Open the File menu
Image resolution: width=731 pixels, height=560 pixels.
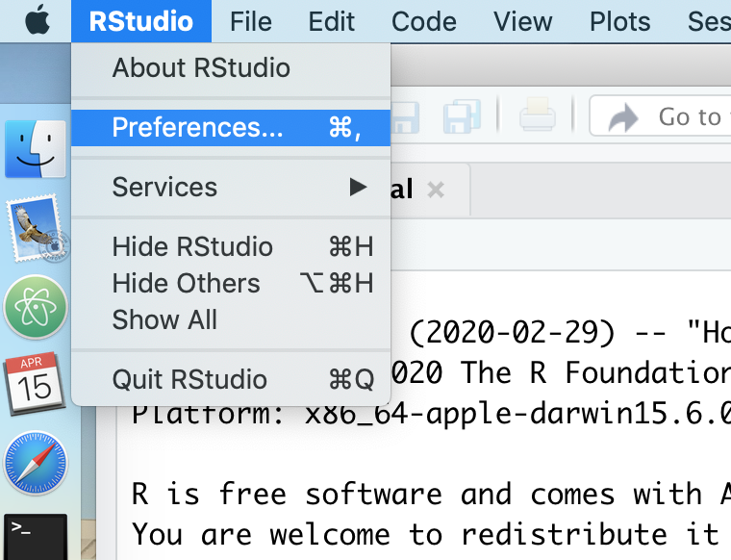click(x=251, y=20)
